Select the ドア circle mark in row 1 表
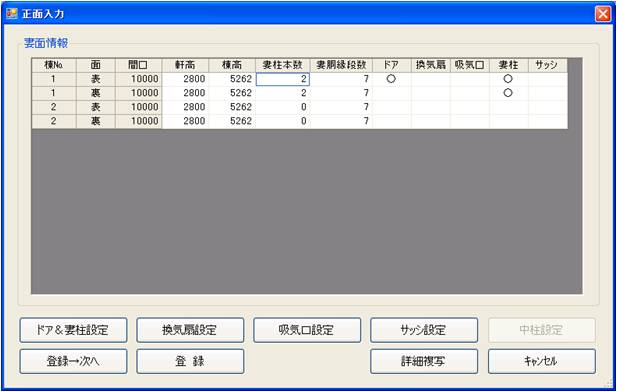 pyautogui.click(x=391, y=79)
